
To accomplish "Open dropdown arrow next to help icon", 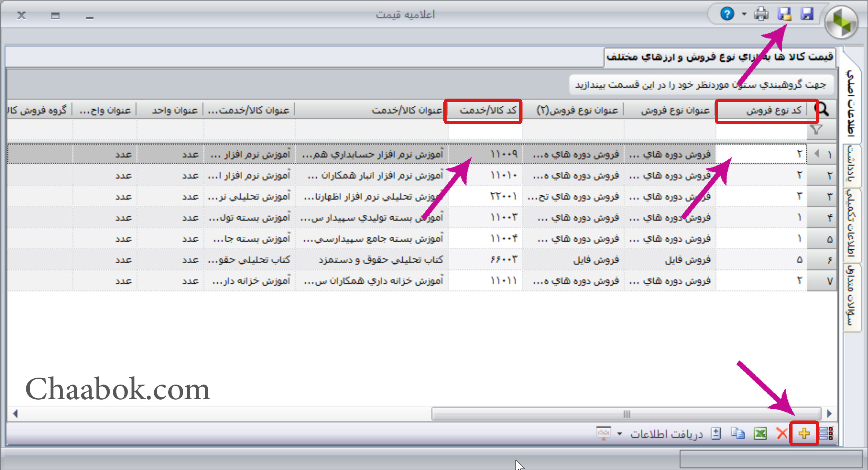I will pos(744,14).
